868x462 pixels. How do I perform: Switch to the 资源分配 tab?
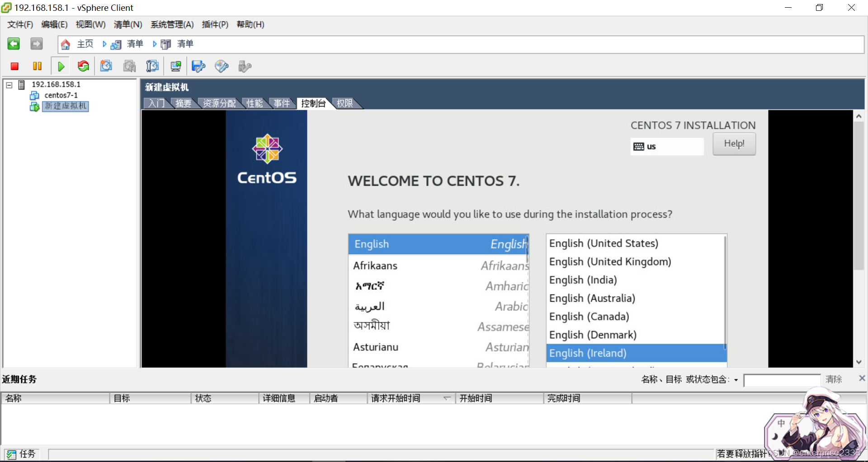pyautogui.click(x=219, y=103)
